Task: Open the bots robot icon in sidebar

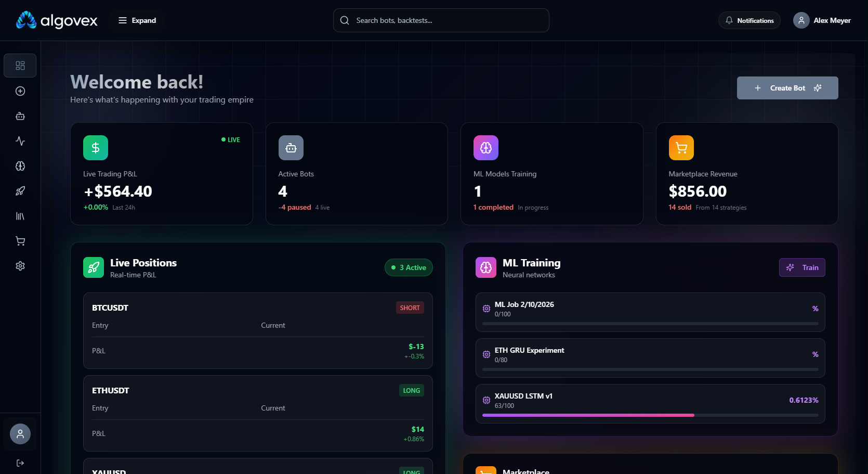Action: coord(20,116)
